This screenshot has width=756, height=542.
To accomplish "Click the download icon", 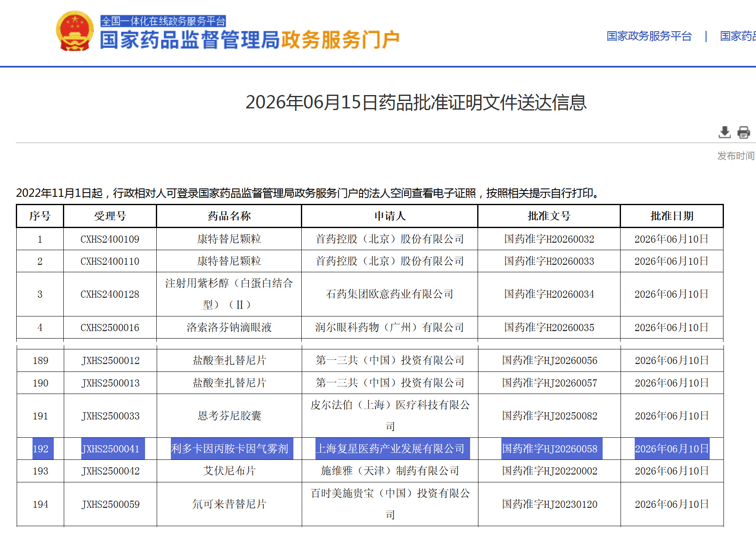I will tap(725, 132).
